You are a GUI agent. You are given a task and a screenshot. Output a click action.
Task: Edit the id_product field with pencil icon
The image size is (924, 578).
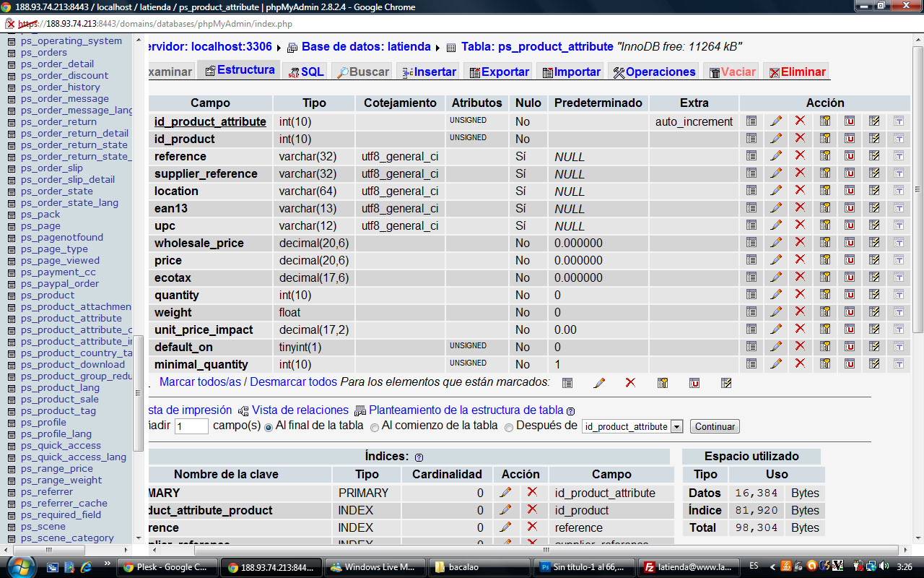(x=776, y=138)
